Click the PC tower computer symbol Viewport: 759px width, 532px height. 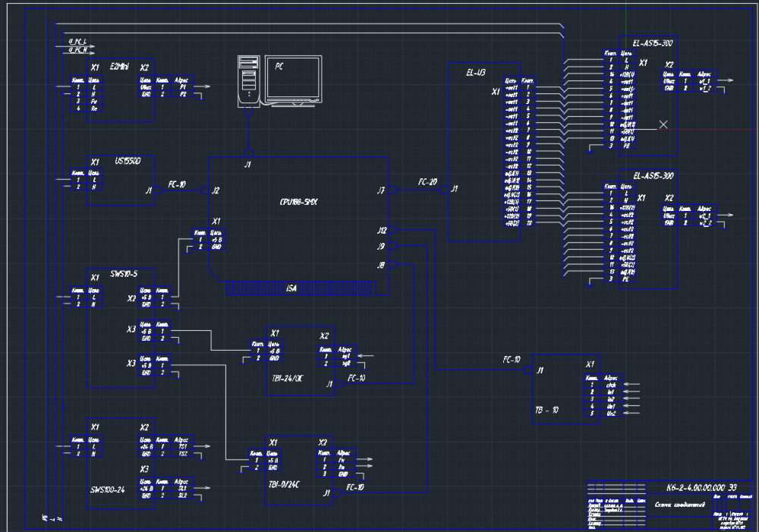tap(248, 80)
